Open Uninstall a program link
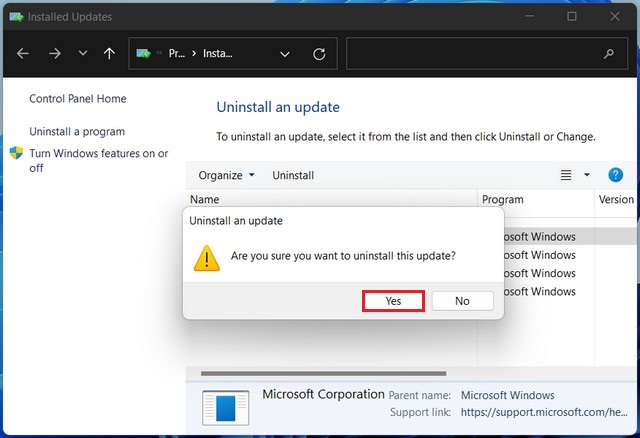Viewport: 640px width, 438px height. pyautogui.click(x=77, y=131)
